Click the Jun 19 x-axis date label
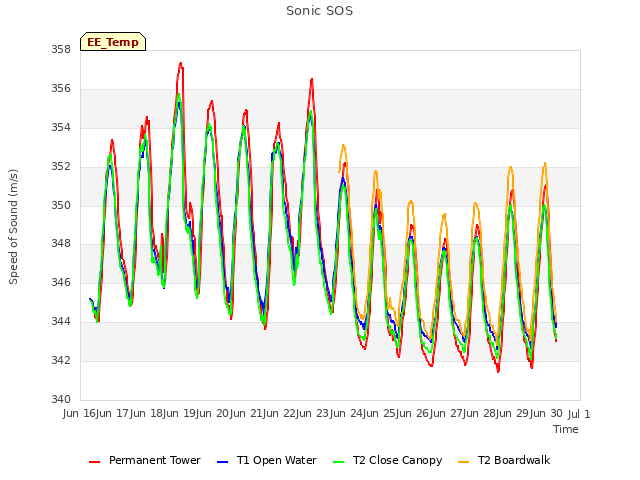 [180, 413]
